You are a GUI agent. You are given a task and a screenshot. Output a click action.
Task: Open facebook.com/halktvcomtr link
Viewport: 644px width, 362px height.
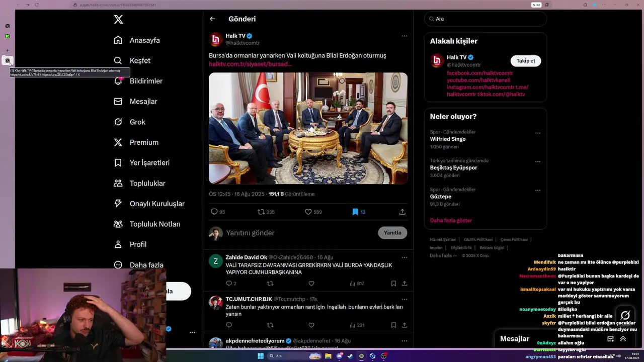(x=479, y=73)
